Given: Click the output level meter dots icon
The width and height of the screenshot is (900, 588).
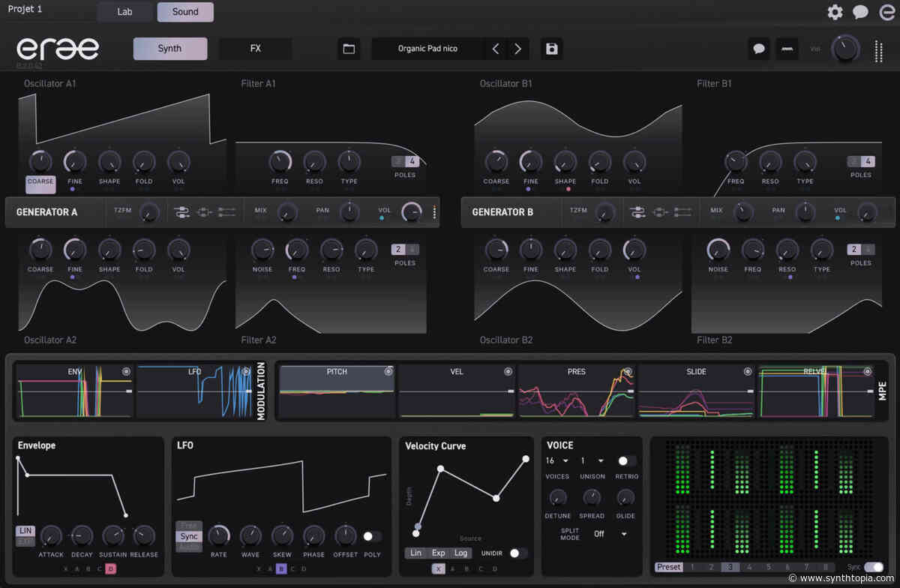Looking at the screenshot, I should (878, 51).
